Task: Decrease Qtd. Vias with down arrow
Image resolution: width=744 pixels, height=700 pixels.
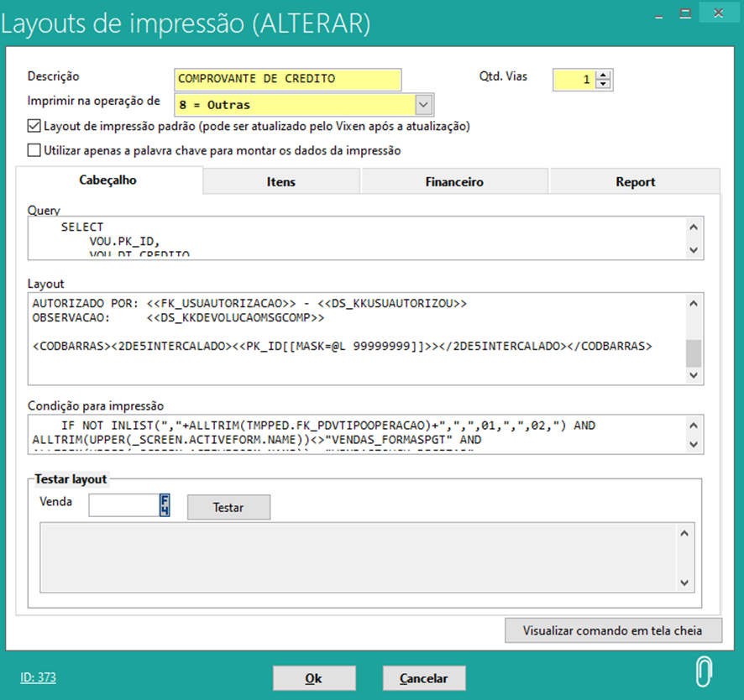Action: point(604,85)
